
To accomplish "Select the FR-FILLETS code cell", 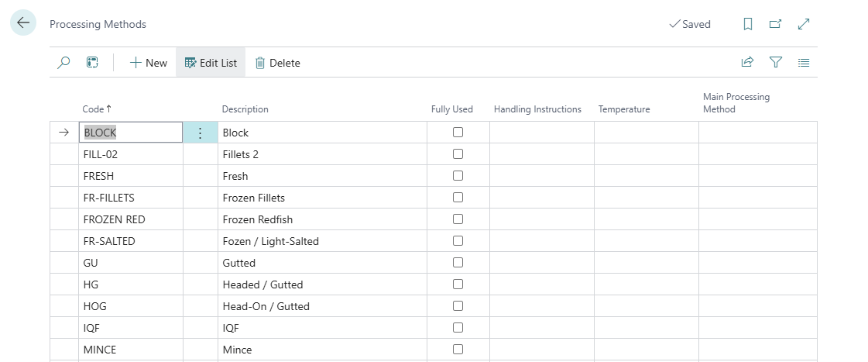I will click(x=131, y=198).
